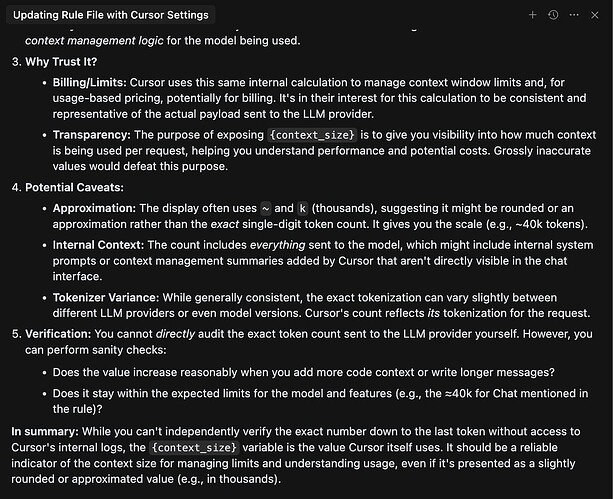Click the Transparency bold label
The height and width of the screenshot is (499, 613).
pos(91,135)
